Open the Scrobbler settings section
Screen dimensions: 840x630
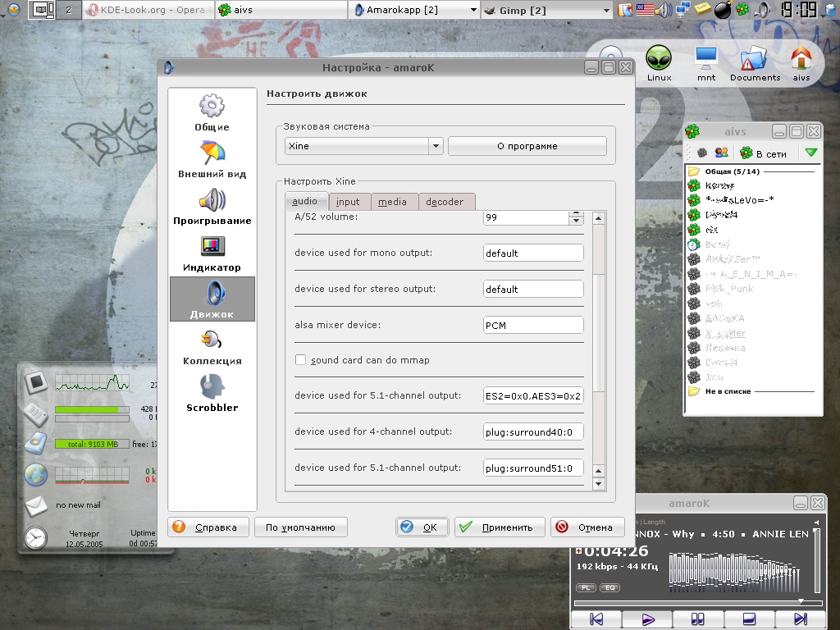[x=212, y=394]
